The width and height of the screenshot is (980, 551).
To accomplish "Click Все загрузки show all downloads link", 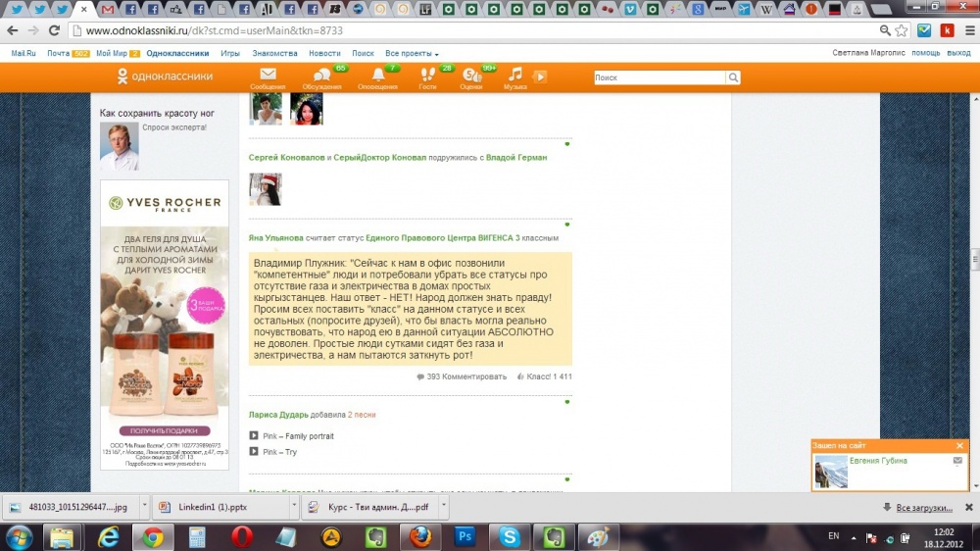I will (x=924, y=508).
